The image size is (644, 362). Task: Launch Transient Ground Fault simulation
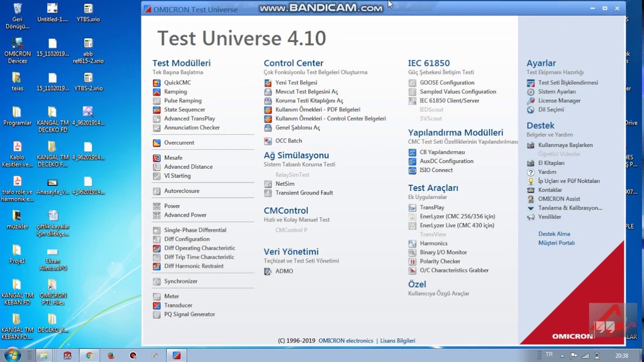pos(304,193)
